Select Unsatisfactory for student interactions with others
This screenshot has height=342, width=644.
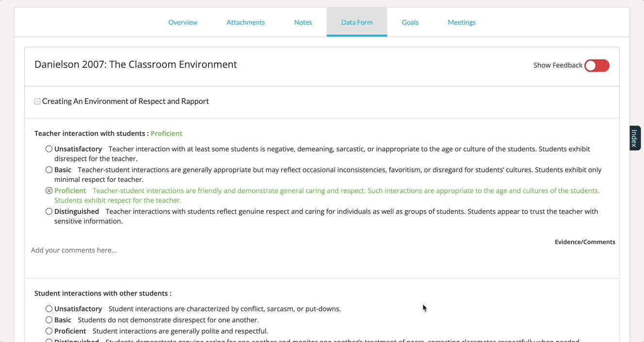point(49,309)
